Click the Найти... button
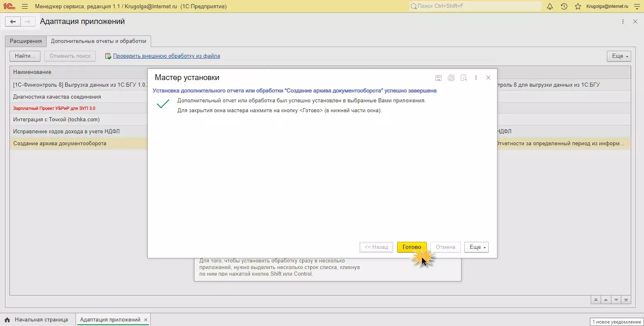Image resolution: width=644 pixels, height=326 pixels. click(x=25, y=56)
